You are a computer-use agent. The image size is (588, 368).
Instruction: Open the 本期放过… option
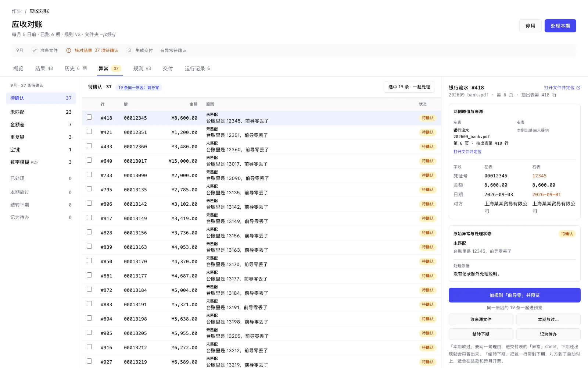(548, 319)
